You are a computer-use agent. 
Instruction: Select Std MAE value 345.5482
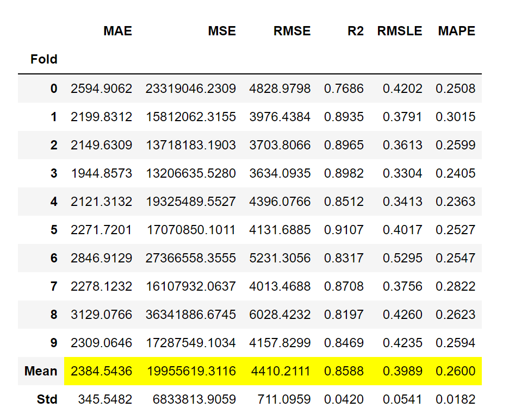click(x=105, y=399)
